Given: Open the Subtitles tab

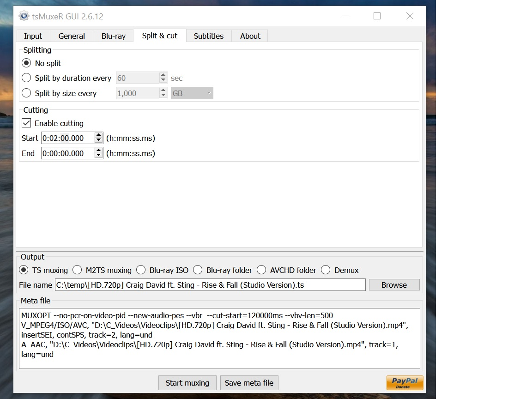Looking at the screenshot, I should [209, 36].
